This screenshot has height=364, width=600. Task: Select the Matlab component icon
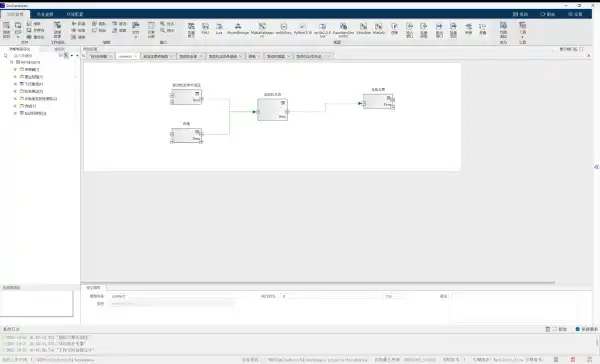pos(378,26)
